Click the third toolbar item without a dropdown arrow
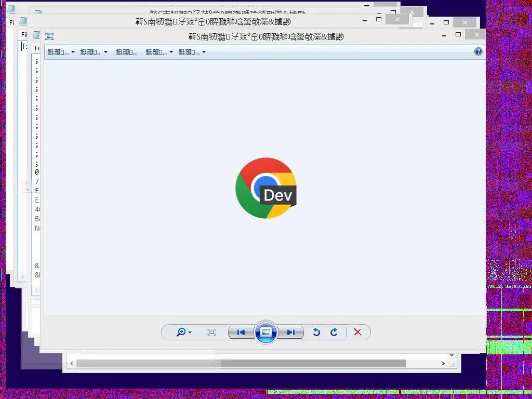 pyautogui.click(x=127, y=52)
